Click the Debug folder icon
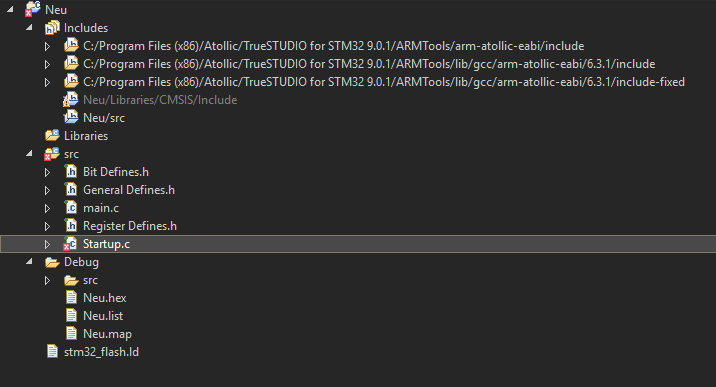This screenshot has width=716, height=387. (52, 262)
